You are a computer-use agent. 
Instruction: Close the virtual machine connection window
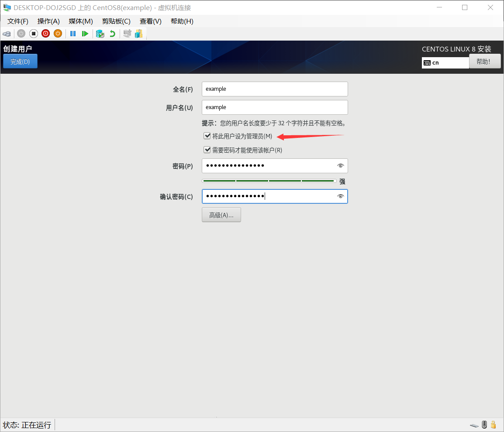[x=490, y=7]
